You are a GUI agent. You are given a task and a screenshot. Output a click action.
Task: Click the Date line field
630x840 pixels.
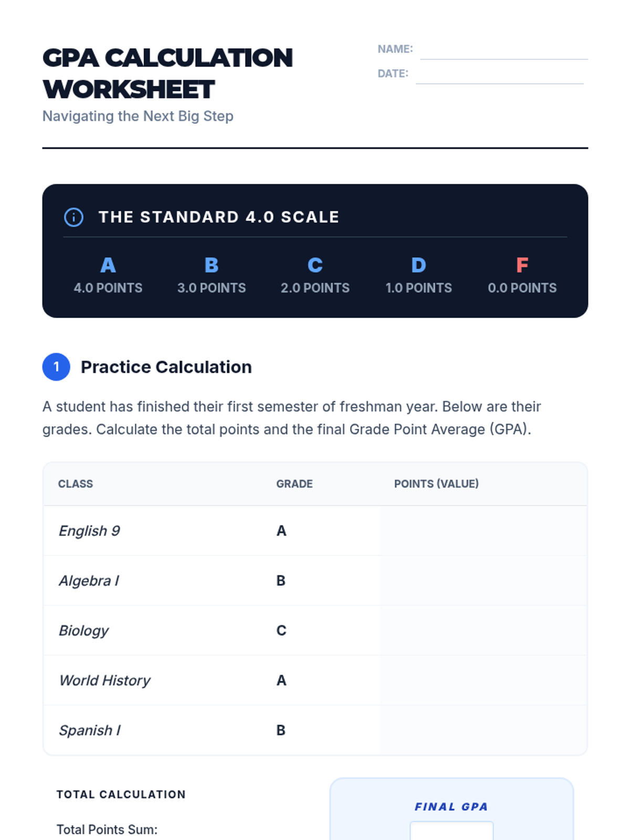pos(499,76)
